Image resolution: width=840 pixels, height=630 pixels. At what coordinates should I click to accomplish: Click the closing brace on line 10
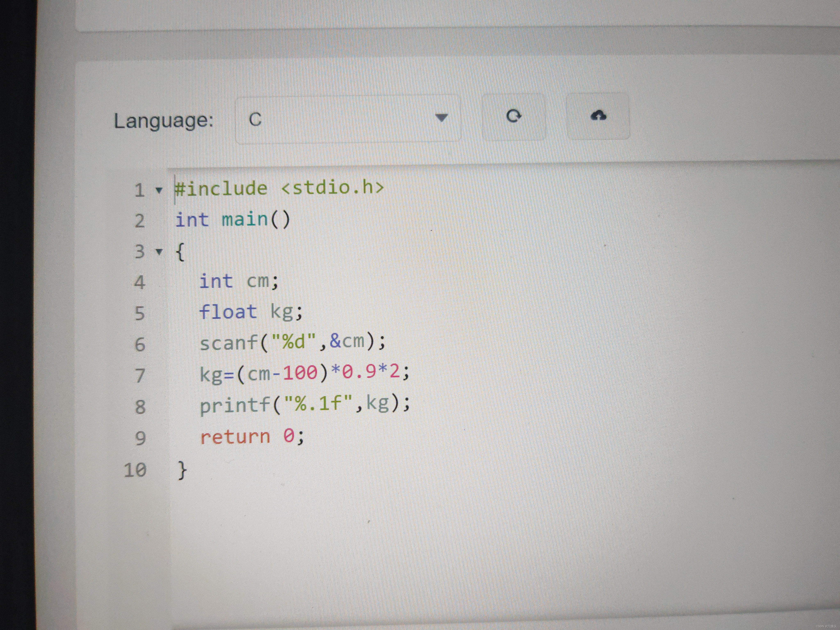[182, 470]
